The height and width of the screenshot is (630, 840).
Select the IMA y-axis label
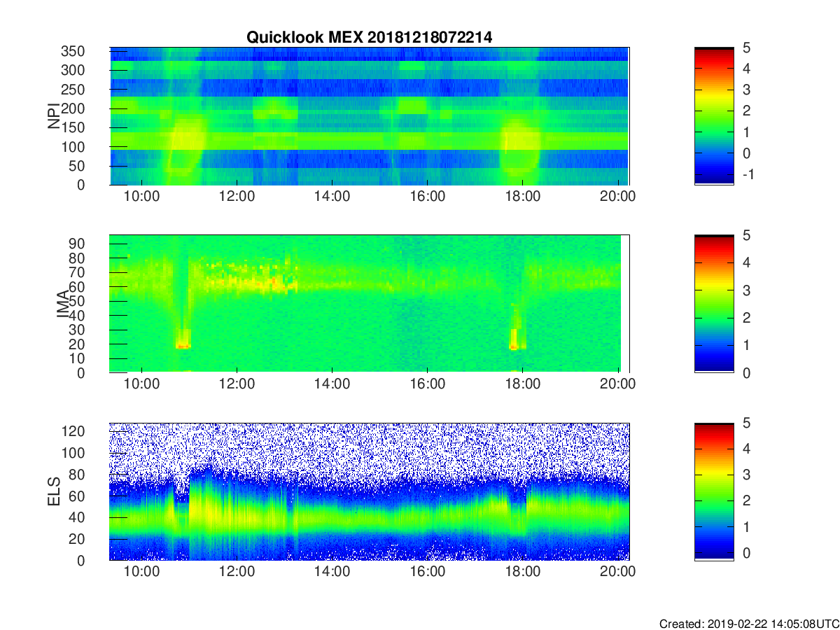click(x=63, y=304)
